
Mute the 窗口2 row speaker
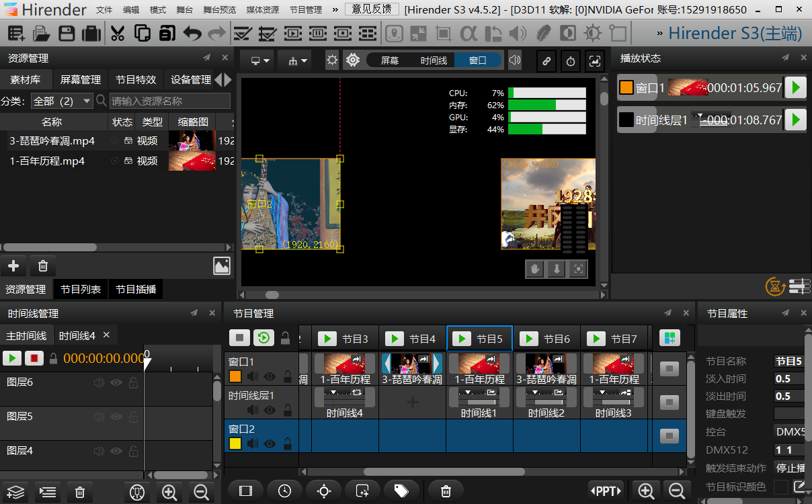tap(253, 444)
